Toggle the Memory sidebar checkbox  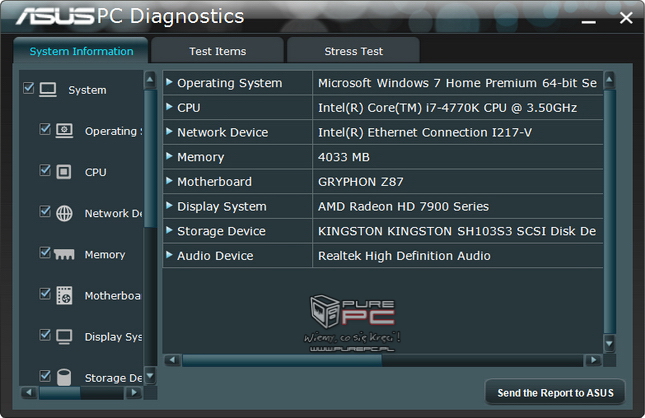point(45,252)
